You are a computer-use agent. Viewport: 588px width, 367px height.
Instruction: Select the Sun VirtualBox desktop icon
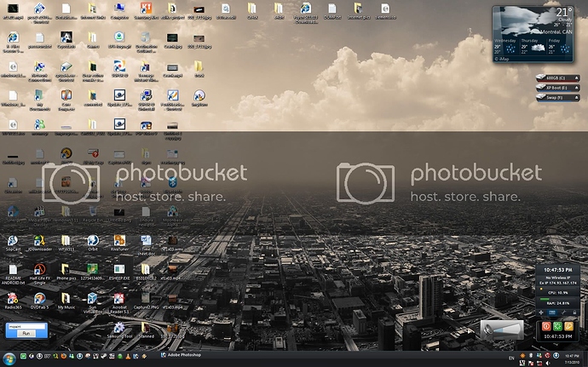[92, 299]
